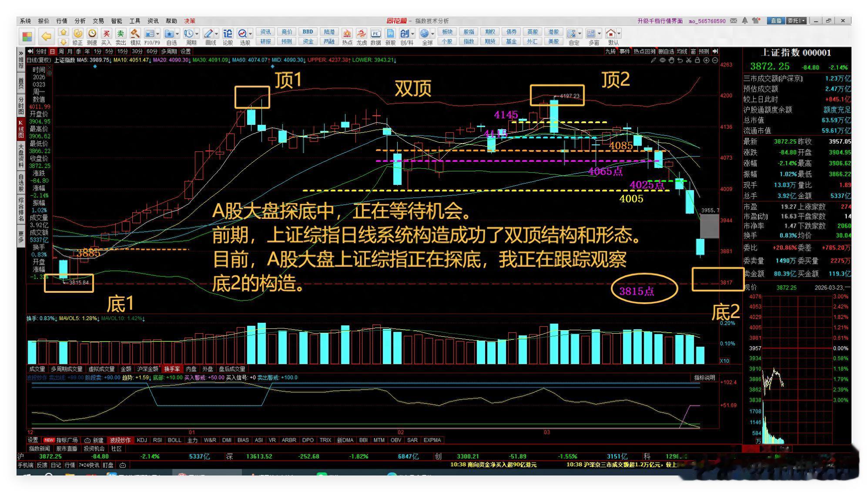This screenshot has width=868, height=492.
Task: Click the 指标说明 button
Action: click(x=704, y=378)
